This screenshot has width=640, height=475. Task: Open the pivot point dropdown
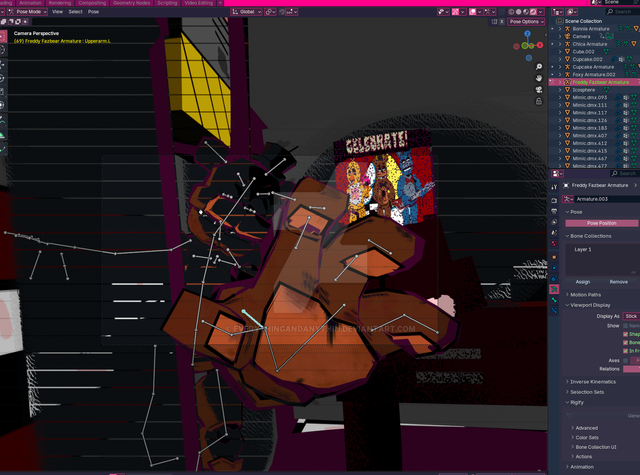[270, 12]
